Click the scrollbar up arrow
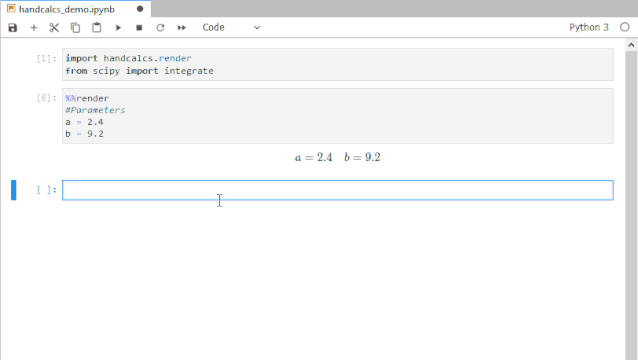The height and width of the screenshot is (360, 638). pos(631,45)
